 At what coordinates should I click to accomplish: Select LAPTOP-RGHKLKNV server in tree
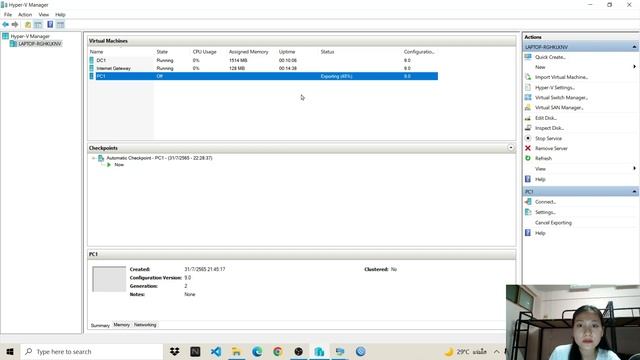tap(40, 44)
